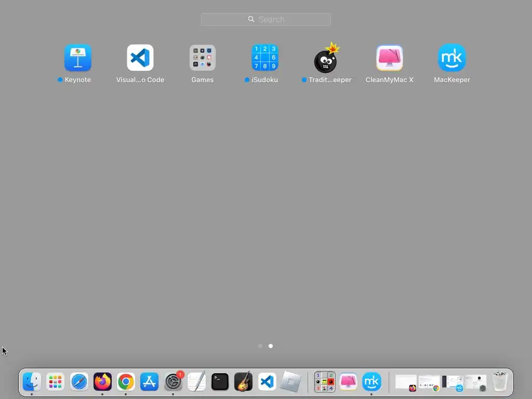The image size is (532, 399).
Task: Open the Games folder in Launchpad
Action: (202, 58)
